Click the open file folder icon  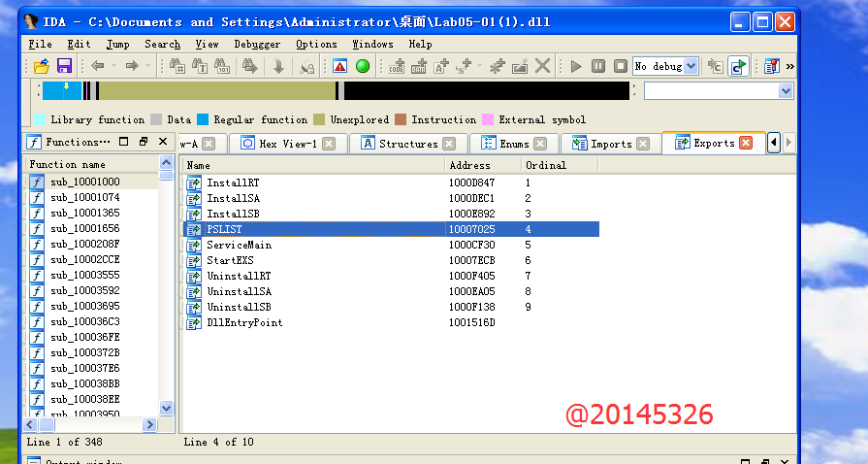pyautogui.click(x=42, y=67)
